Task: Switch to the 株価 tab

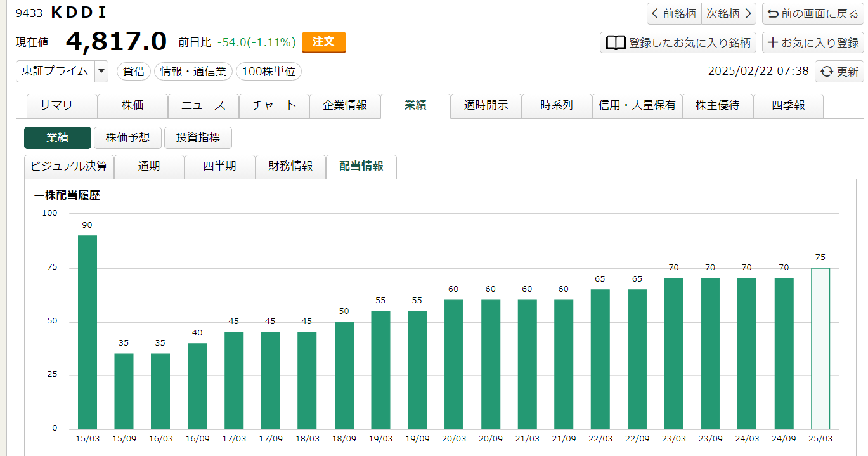Action: pyautogui.click(x=133, y=106)
